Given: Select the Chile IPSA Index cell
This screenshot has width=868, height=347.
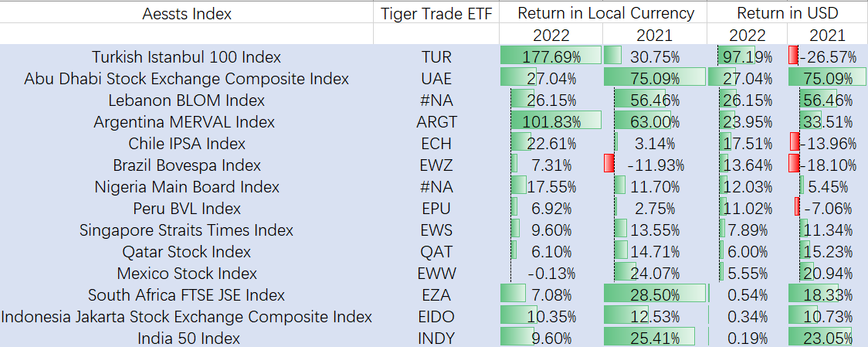Looking at the screenshot, I should click(x=186, y=144).
